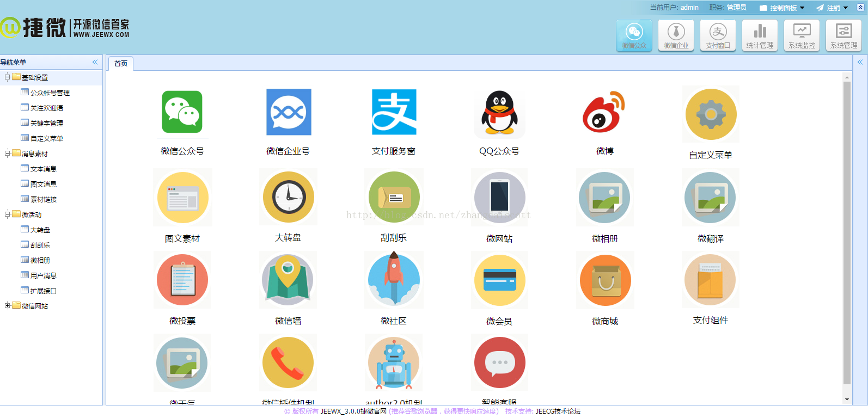This screenshot has width=868, height=418.
Task: Open 自定义菜单 in the navigation tree
Action: (x=47, y=138)
